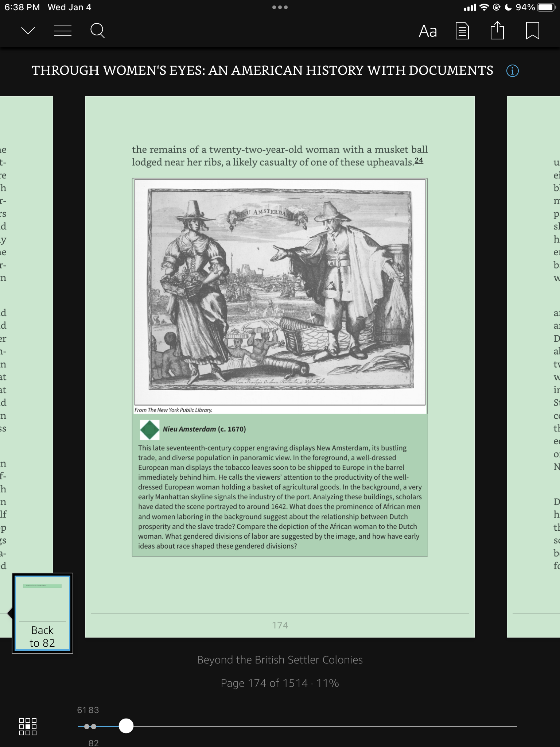Image resolution: width=560 pixels, height=747 pixels.
Task: Tap the '61 83' slider position label
Action: pyautogui.click(x=88, y=710)
